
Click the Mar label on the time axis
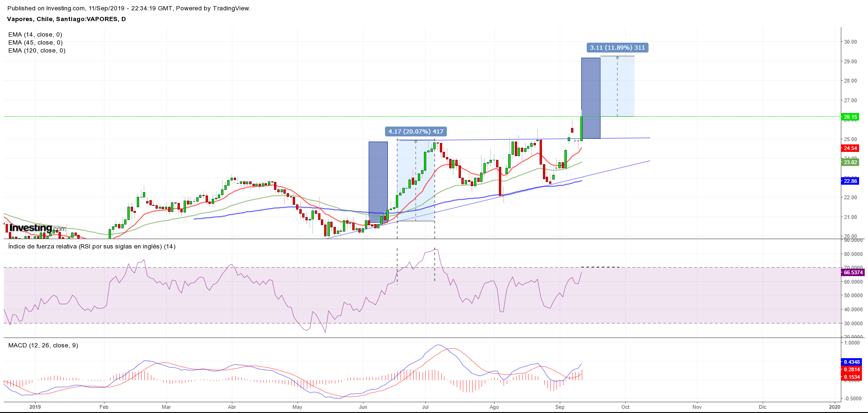point(166,407)
